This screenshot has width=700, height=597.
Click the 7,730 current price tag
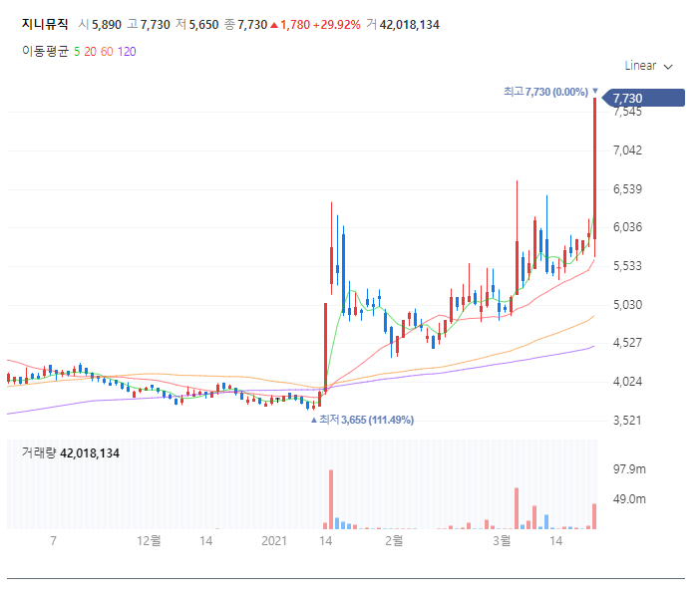click(x=643, y=98)
